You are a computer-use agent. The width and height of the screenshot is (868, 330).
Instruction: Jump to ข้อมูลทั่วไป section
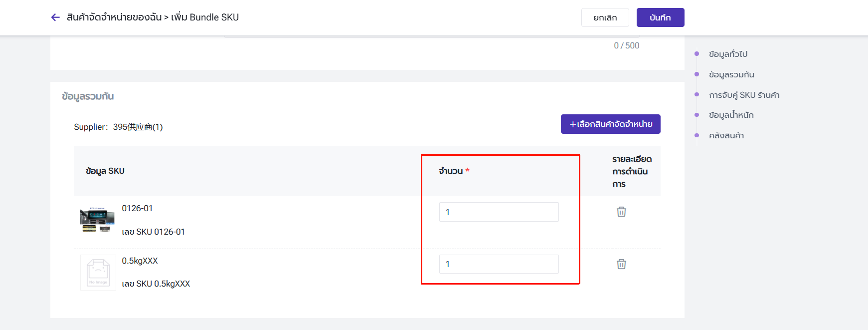pos(728,54)
